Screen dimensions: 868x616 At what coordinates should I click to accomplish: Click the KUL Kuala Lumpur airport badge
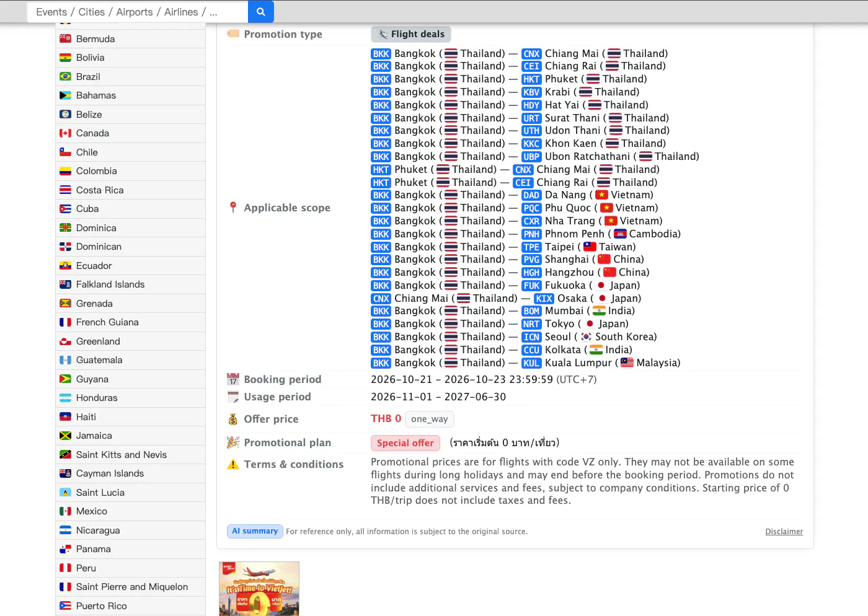(531, 363)
